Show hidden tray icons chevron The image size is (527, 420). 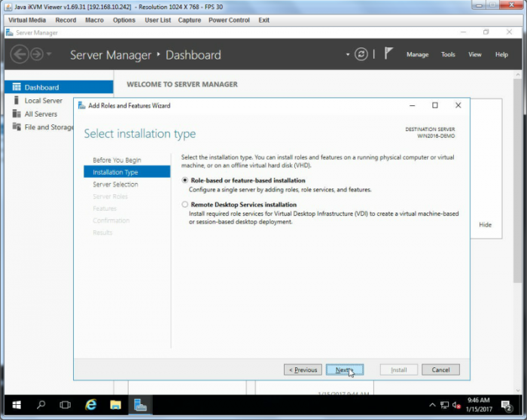click(432, 405)
